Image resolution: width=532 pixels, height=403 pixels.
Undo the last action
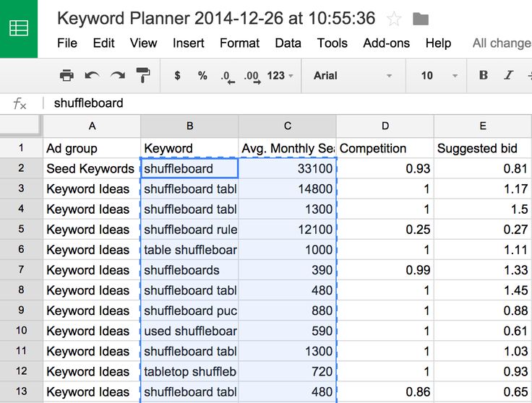[92, 75]
